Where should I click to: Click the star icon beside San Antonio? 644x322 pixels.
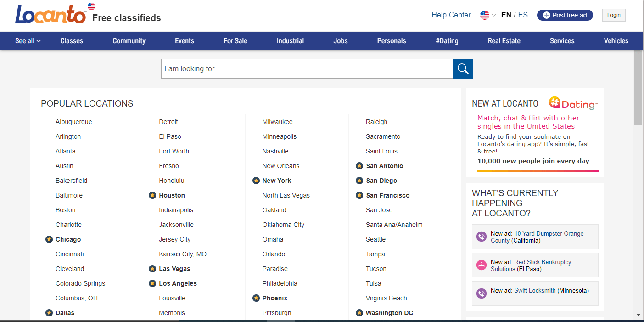[x=359, y=166]
